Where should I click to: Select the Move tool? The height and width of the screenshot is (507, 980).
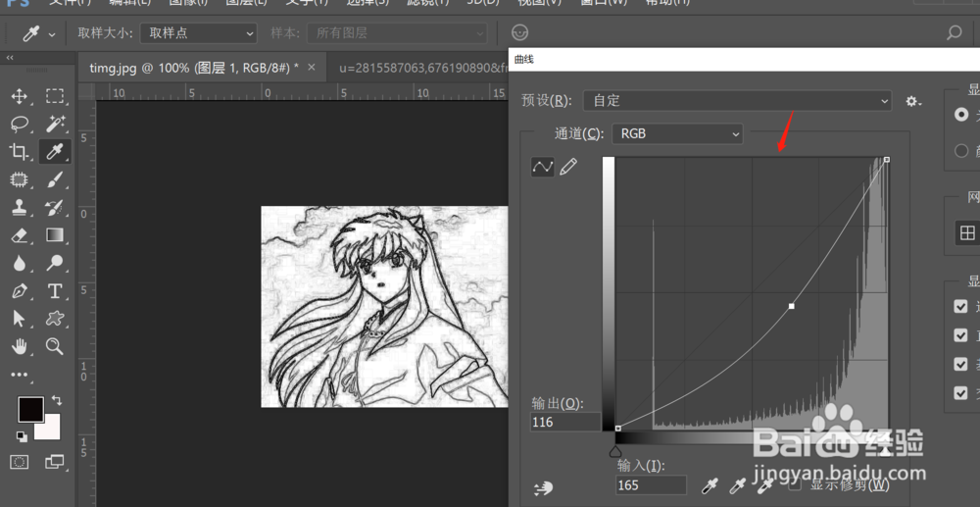(x=20, y=96)
